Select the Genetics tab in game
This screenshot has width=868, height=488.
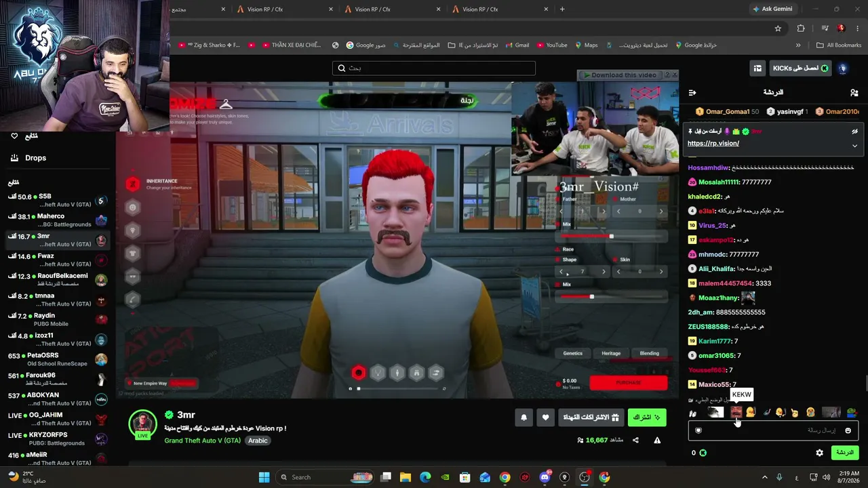click(x=572, y=353)
